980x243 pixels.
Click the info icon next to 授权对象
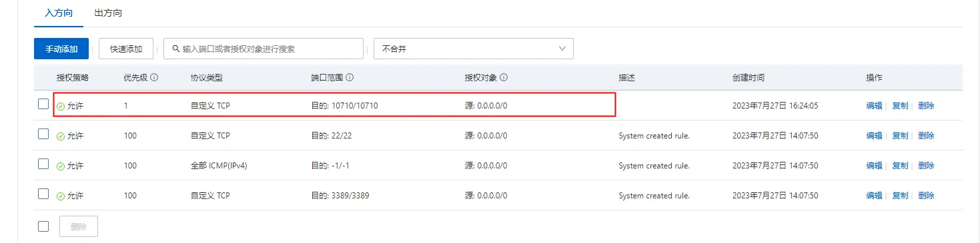coord(504,78)
